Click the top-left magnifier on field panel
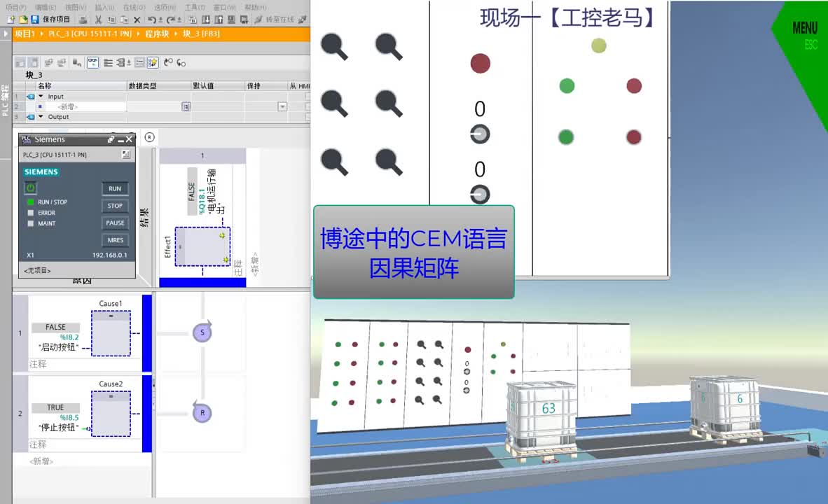 point(335,46)
